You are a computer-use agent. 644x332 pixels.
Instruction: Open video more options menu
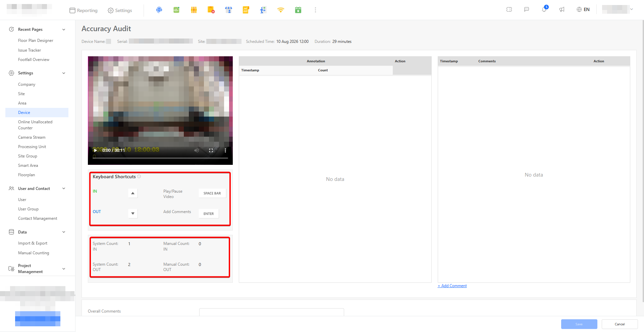(225, 150)
